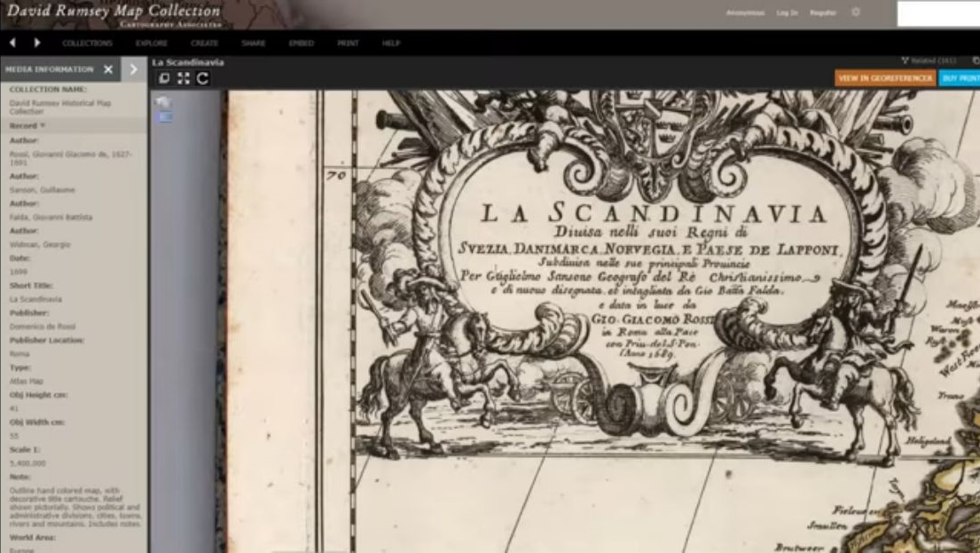This screenshot has height=553, width=980.
Task: Click the scale value 5,400,000
Action: [27, 463]
